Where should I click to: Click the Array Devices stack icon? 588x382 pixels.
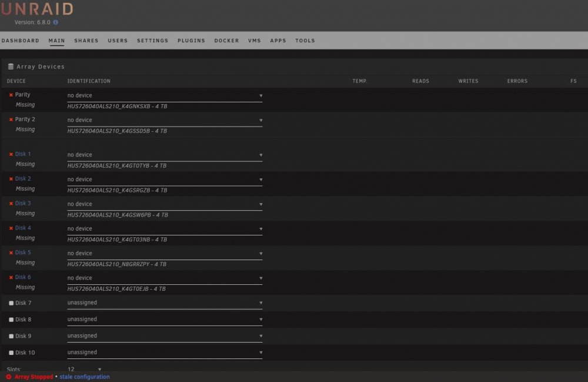tap(11, 67)
